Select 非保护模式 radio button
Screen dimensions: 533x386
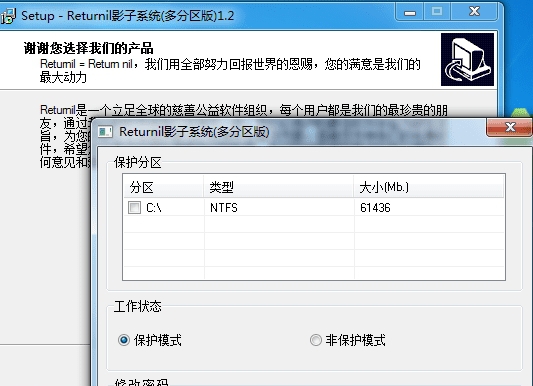pos(315,340)
